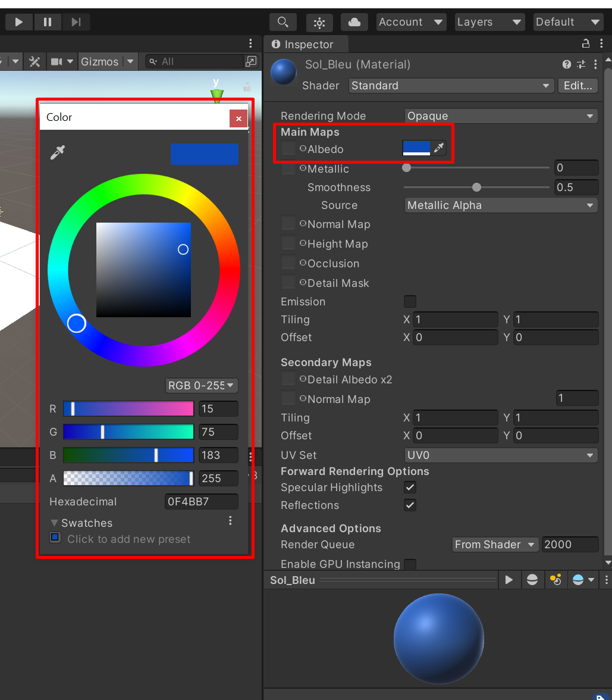Open the Sol_Bleu material three-dot menu
This screenshot has height=700, width=612.
(595, 64)
